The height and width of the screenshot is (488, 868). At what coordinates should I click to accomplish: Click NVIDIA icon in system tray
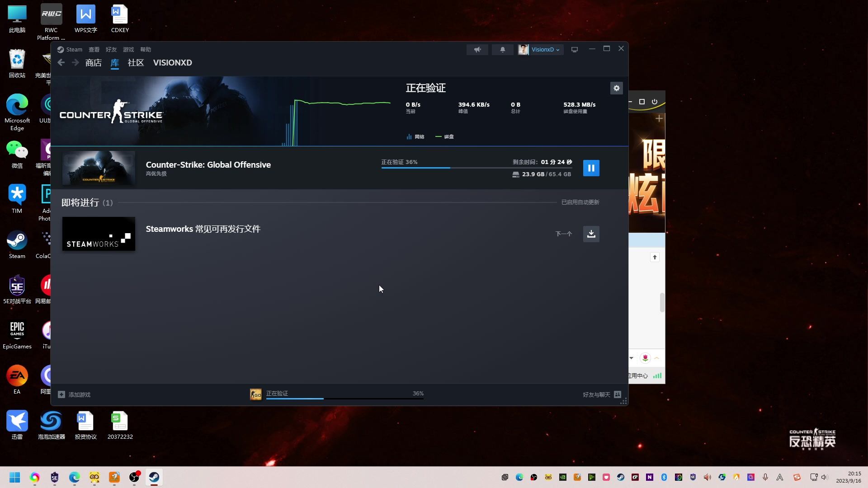point(563,478)
